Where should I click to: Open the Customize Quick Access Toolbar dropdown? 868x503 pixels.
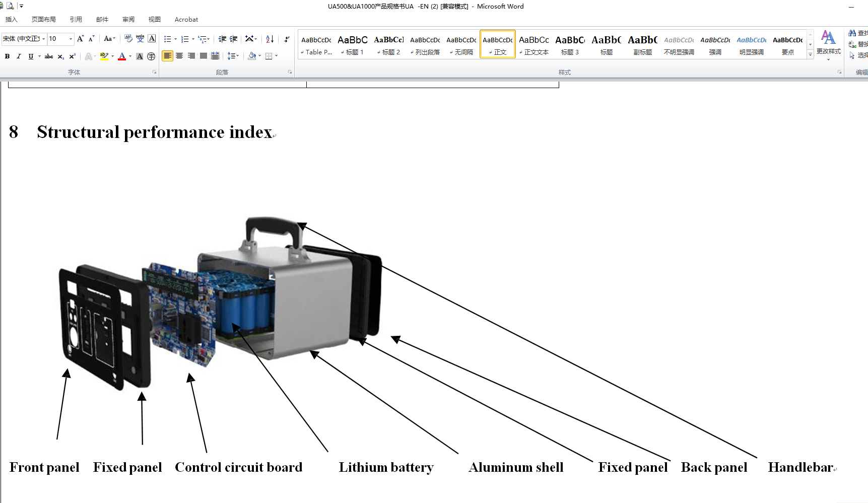(21, 6)
